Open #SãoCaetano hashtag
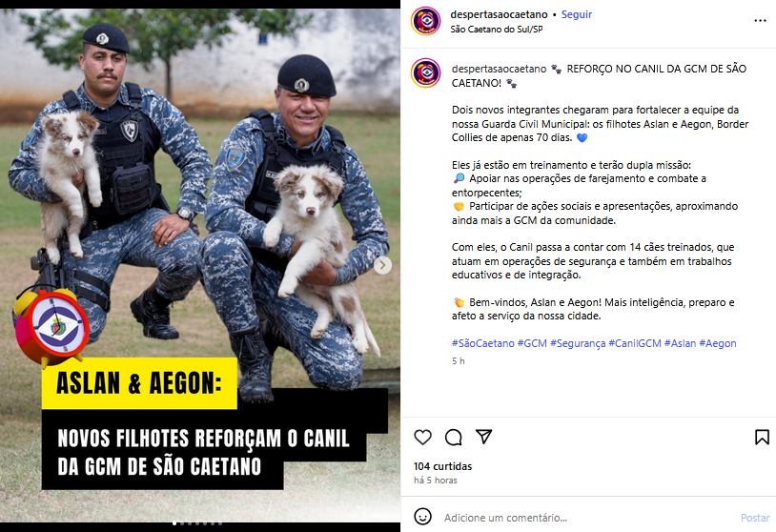 point(483,343)
